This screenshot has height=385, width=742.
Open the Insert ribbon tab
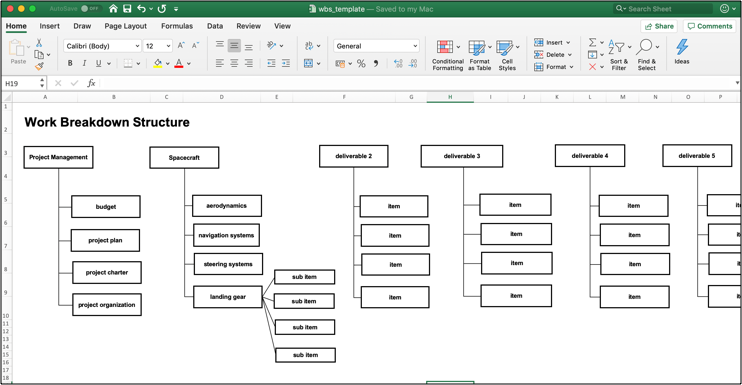[x=50, y=26]
